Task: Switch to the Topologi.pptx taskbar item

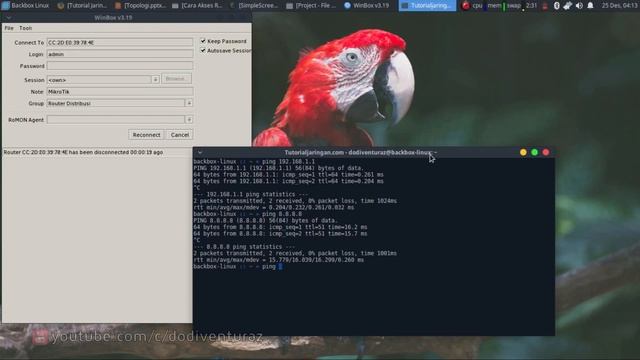Action: coord(140,5)
